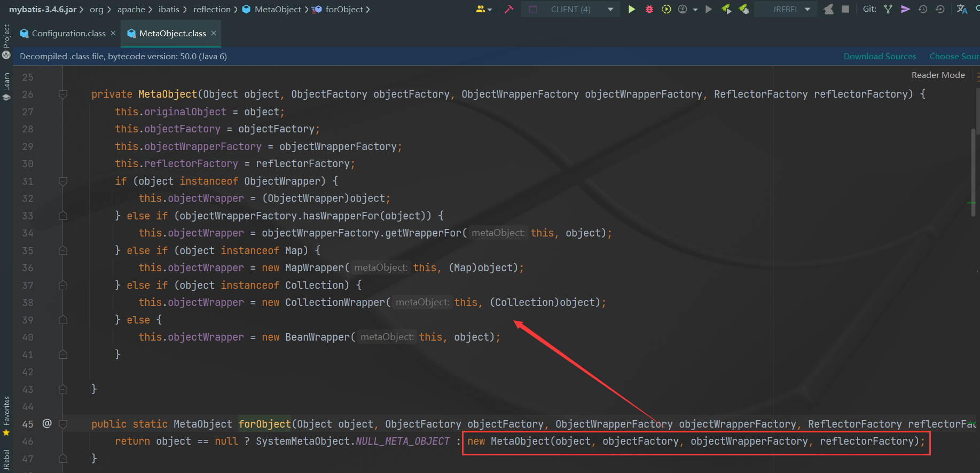Debug with JRebel rocket bug icon
The height and width of the screenshot is (473, 980).
(743, 9)
